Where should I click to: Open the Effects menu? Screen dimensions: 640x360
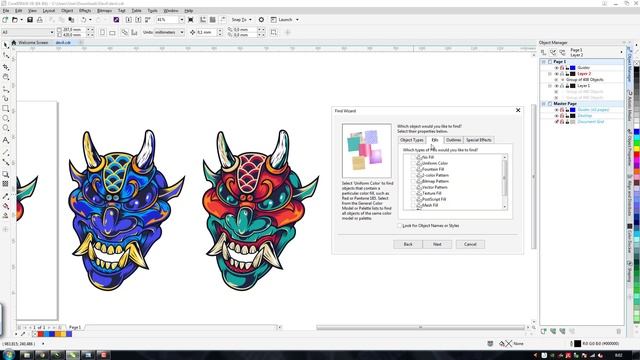point(85,11)
